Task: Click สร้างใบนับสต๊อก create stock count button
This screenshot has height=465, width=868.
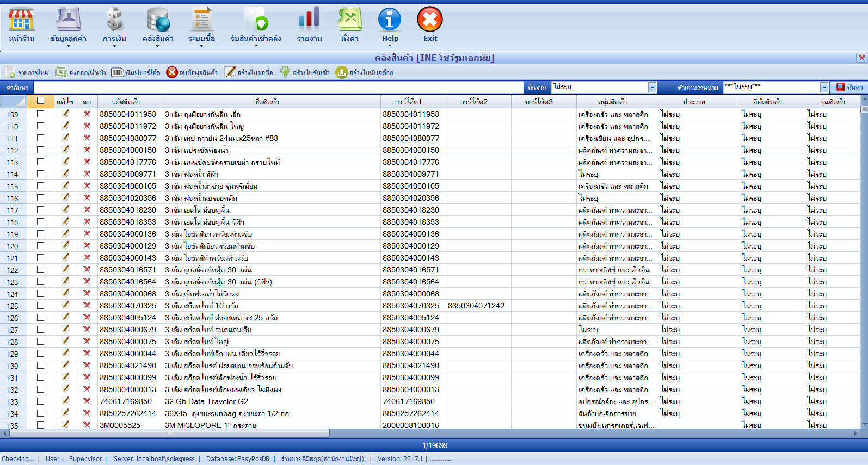Action: point(365,72)
